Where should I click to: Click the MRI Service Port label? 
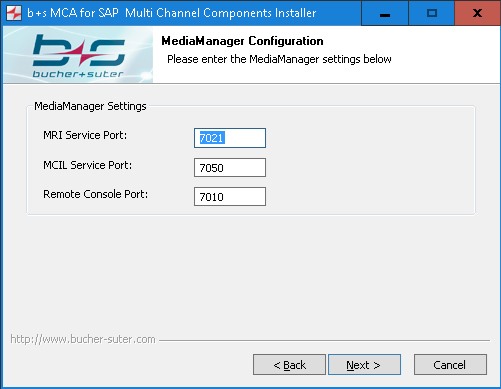point(85,135)
